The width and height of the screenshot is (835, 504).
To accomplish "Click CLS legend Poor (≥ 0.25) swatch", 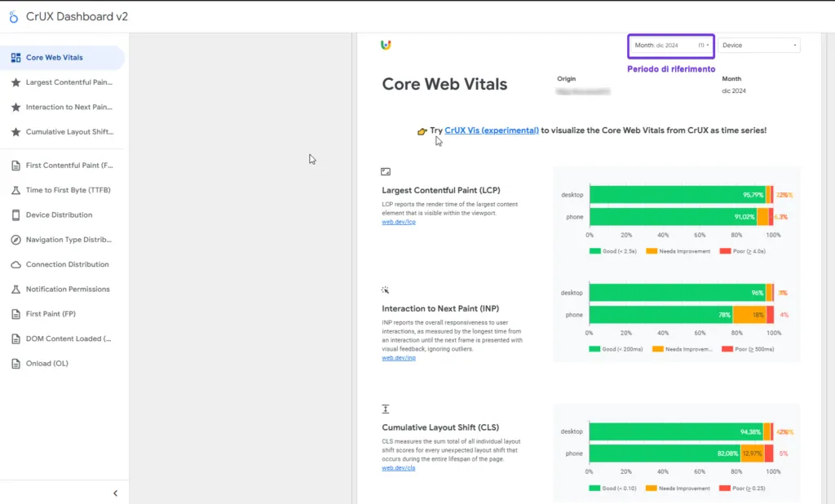I will click(x=724, y=488).
